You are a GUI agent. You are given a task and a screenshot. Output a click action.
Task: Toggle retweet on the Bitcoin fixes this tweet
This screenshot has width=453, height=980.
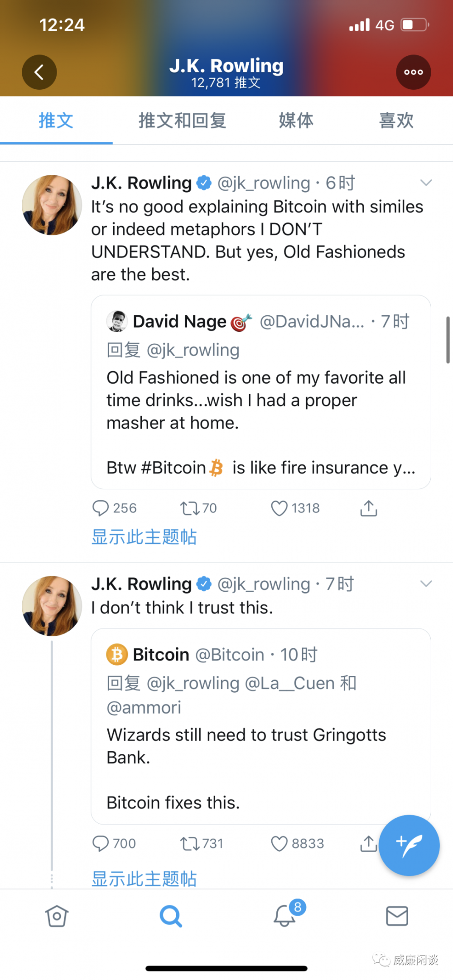188,843
